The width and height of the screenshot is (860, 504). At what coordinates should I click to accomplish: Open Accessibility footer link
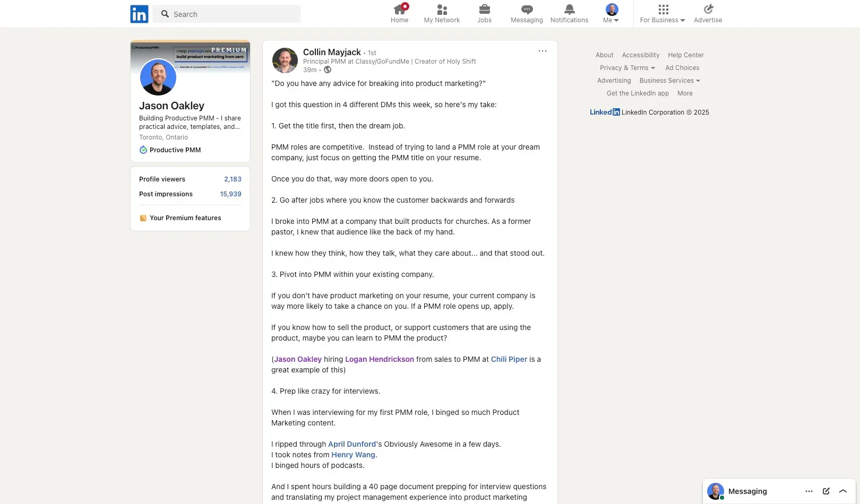[x=641, y=55]
